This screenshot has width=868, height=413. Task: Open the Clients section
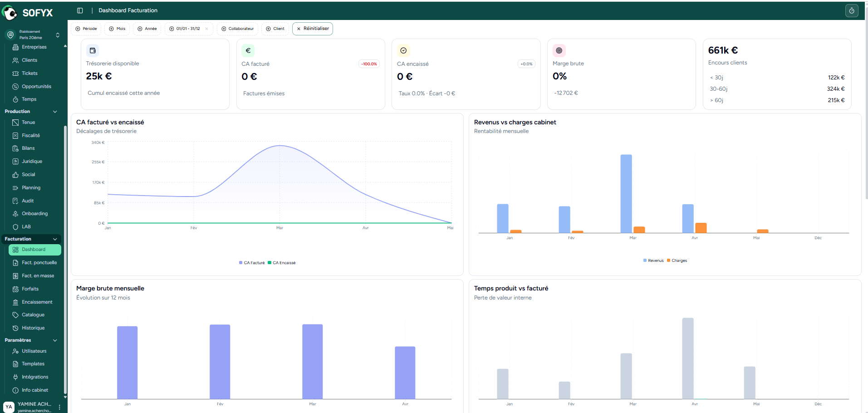pos(29,60)
